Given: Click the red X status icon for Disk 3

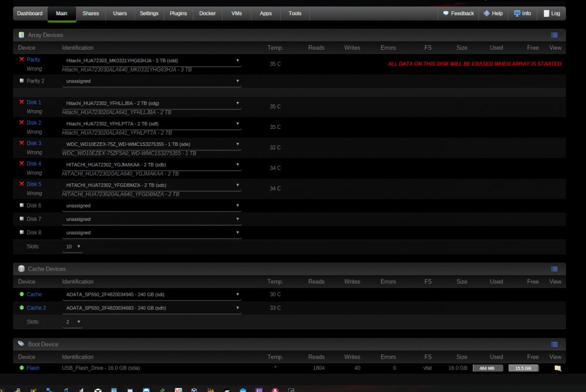Looking at the screenshot, I should coord(22,143).
